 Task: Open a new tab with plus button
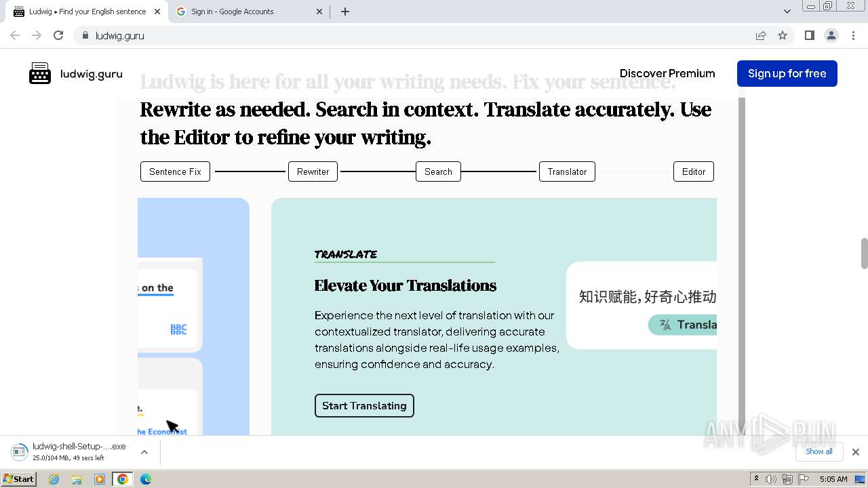(x=345, y=12)
